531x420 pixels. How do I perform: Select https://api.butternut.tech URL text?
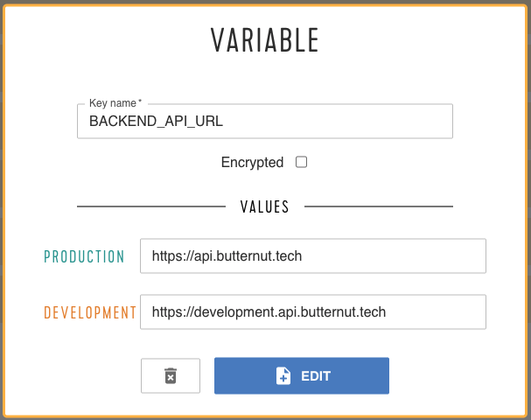tap(227, 256)
